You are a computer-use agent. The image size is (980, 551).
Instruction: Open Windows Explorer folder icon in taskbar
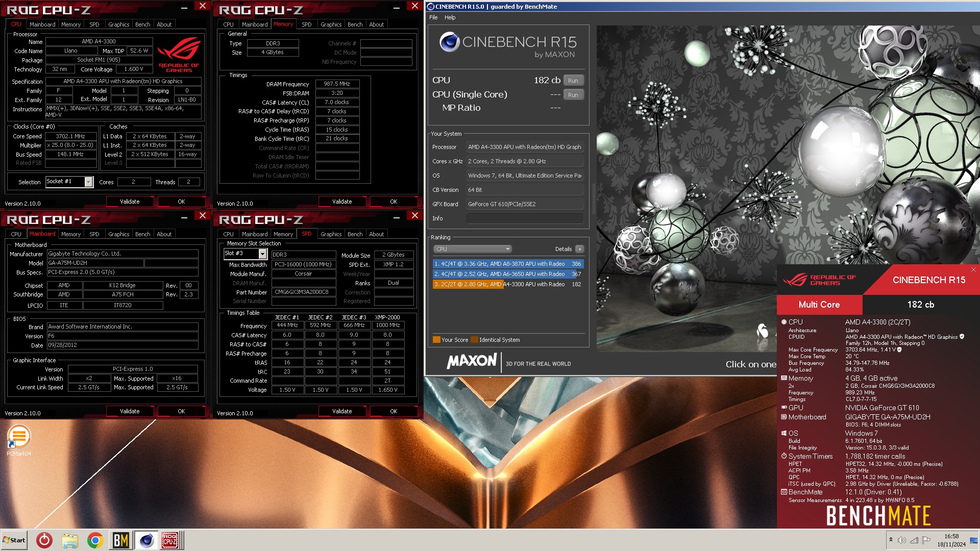click(70, 540)
